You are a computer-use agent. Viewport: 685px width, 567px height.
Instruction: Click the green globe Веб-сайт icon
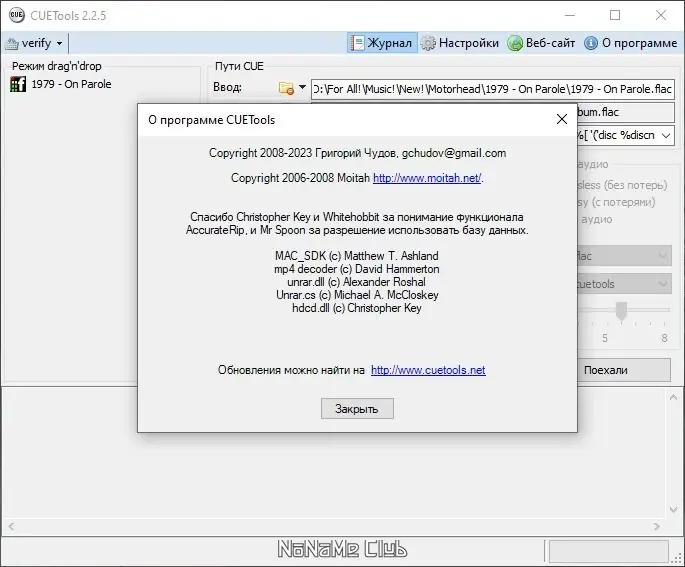(515, 43)
